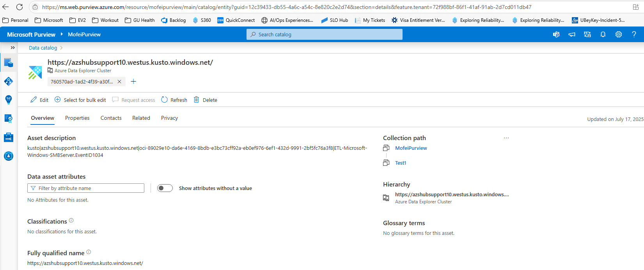The image size is (644, 270).
Task: Open the Workout bookmark folder
Action: [x=105, y=20]
